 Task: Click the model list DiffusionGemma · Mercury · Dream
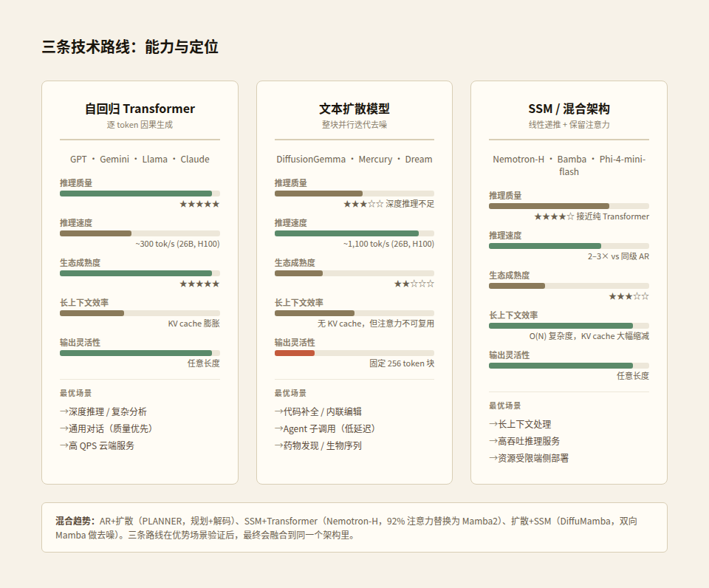pyautogui.click(x=354, y=160)
